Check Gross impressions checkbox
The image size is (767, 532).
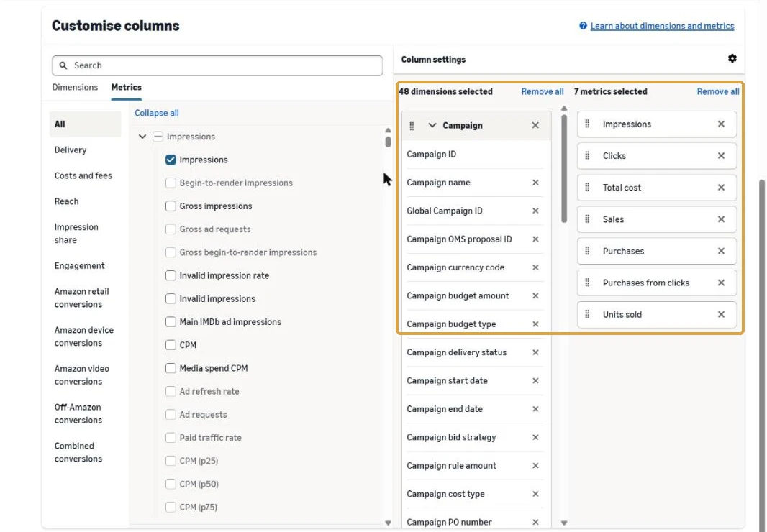point(171,206)
